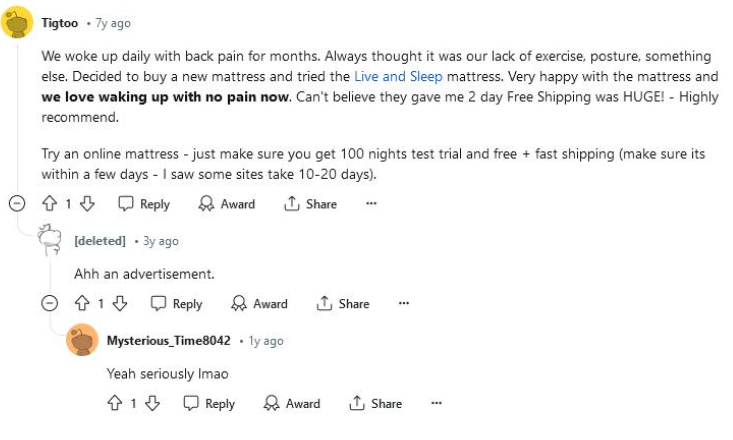Open more options on Tigtoo's comment

coord(371,204)
